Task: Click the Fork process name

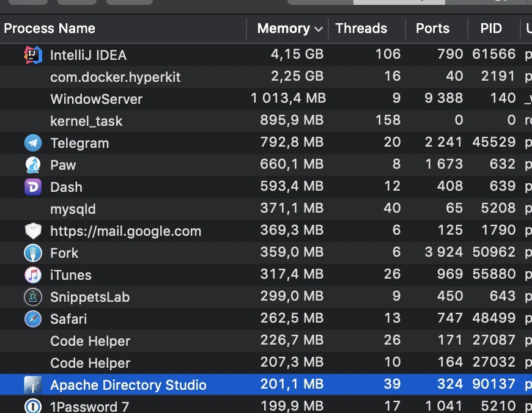Action: [64, 254]
